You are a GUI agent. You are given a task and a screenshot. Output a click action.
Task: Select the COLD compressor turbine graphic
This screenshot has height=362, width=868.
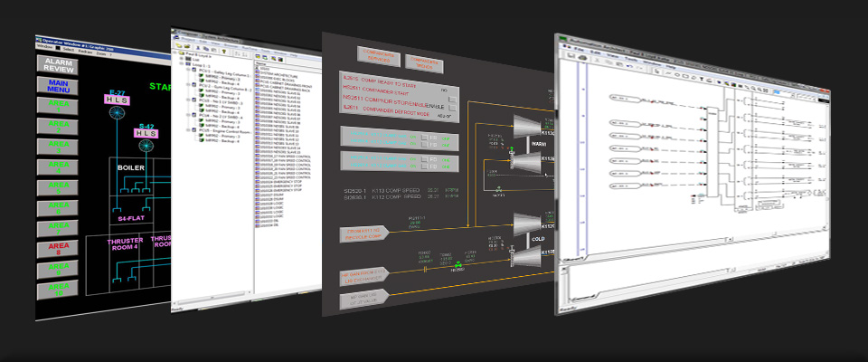pyautogui.click(x=527, y=223)
